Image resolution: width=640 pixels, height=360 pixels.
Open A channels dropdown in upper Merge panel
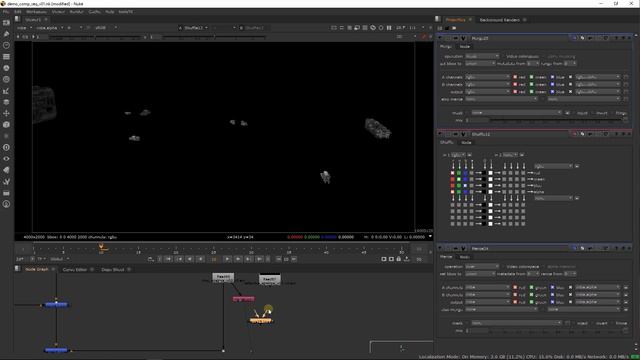click(x=487, y=77)
